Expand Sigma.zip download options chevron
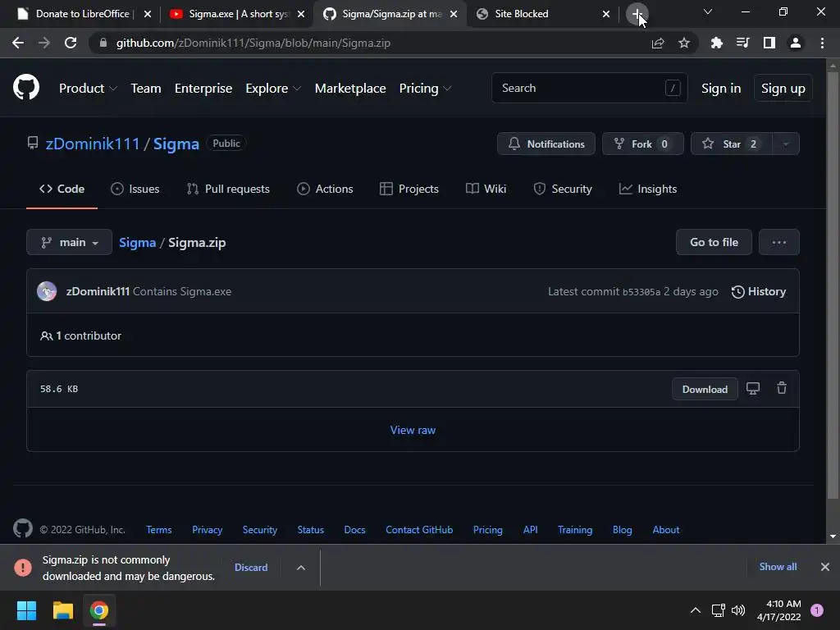Image resolution: width=840 pixels, height=630 pixels. (301, 568)
